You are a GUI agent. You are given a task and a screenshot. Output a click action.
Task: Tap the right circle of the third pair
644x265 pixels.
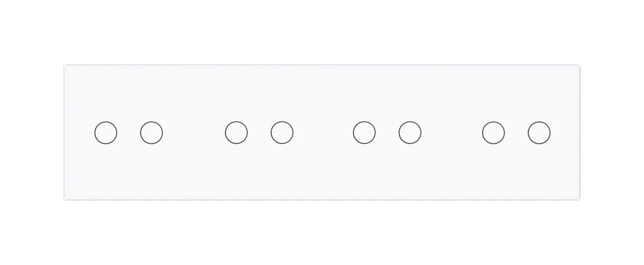[x=410, y=132]
